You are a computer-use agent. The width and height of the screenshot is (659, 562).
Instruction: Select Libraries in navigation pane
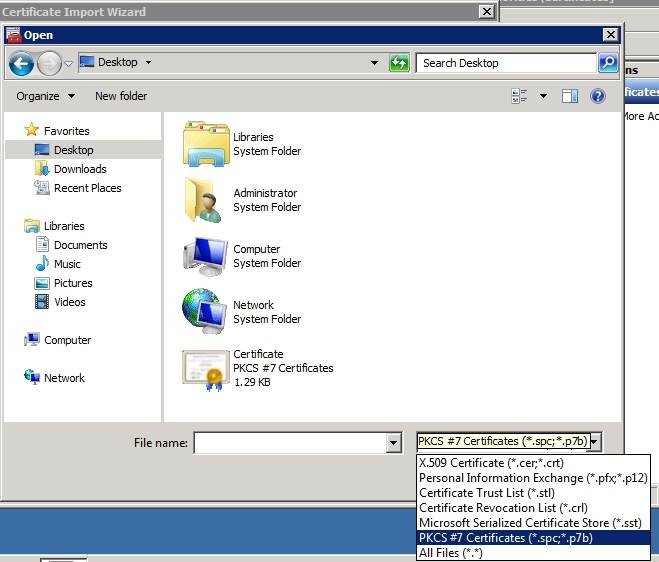tap(64, 226)
